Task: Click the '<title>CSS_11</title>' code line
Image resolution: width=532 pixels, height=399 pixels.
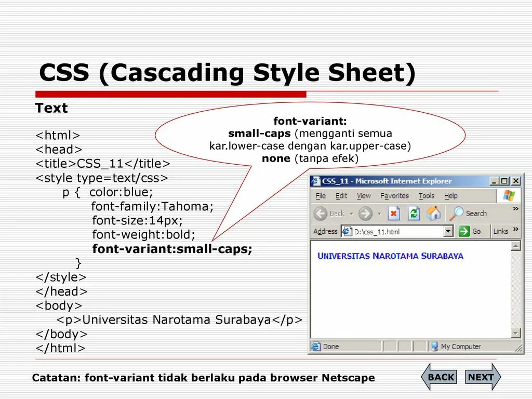Action: coord(103,164)
